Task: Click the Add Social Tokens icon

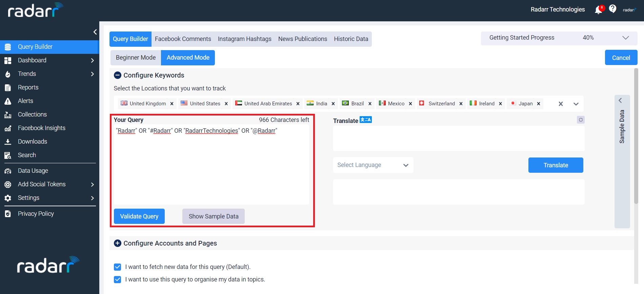Action: click(x=8, y=185)
